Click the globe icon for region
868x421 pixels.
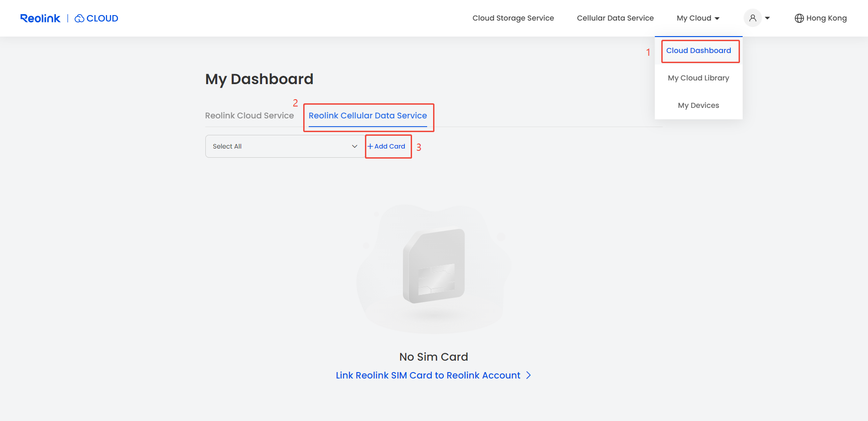point(799,18)
